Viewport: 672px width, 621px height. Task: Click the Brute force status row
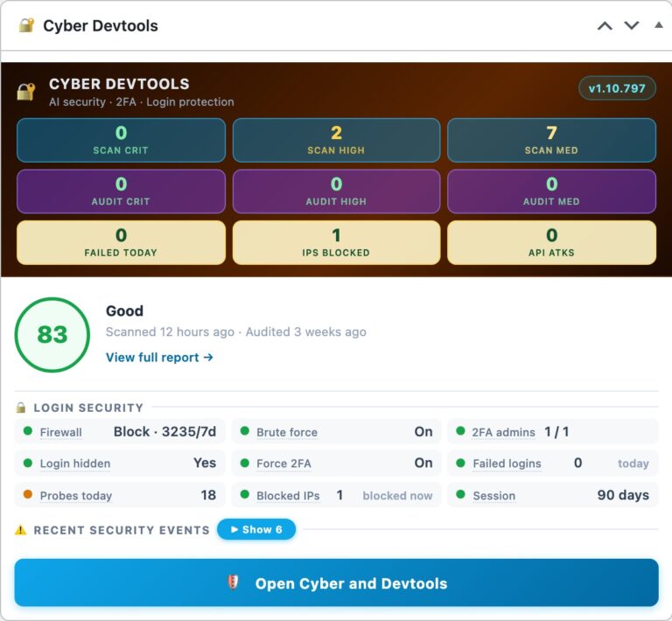[x=336, y=432]
